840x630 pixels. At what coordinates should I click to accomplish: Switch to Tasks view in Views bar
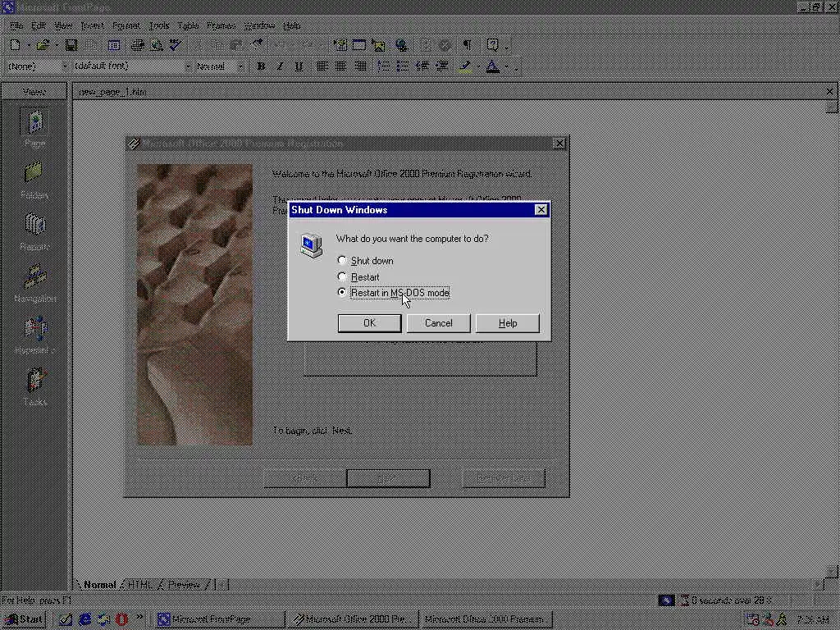point(34,387)
